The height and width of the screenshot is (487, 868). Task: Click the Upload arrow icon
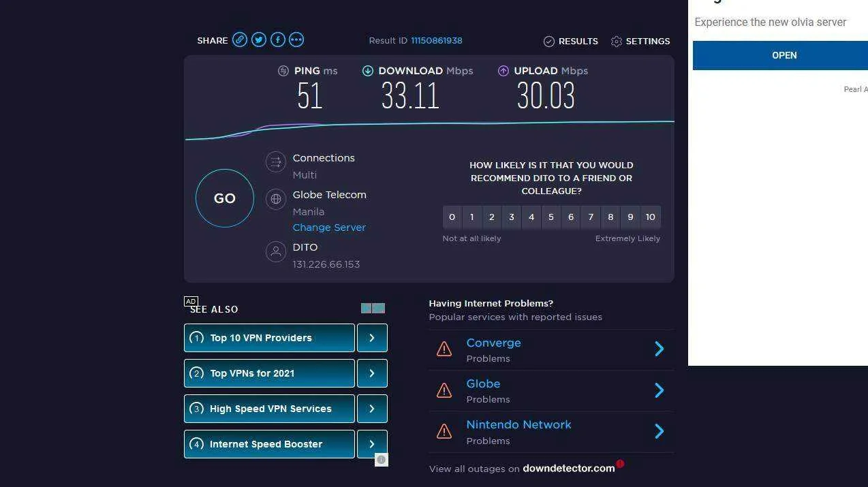pyautogui.click(x=503, y=71)
